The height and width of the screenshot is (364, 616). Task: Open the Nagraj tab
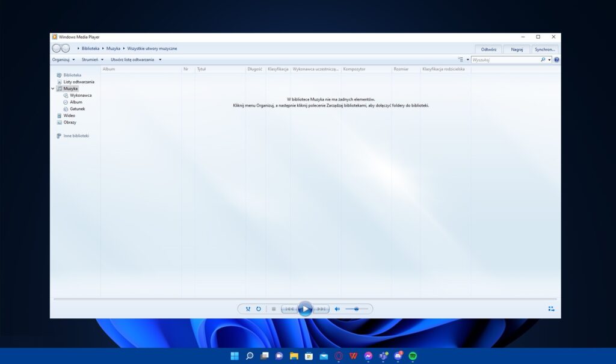517,49
